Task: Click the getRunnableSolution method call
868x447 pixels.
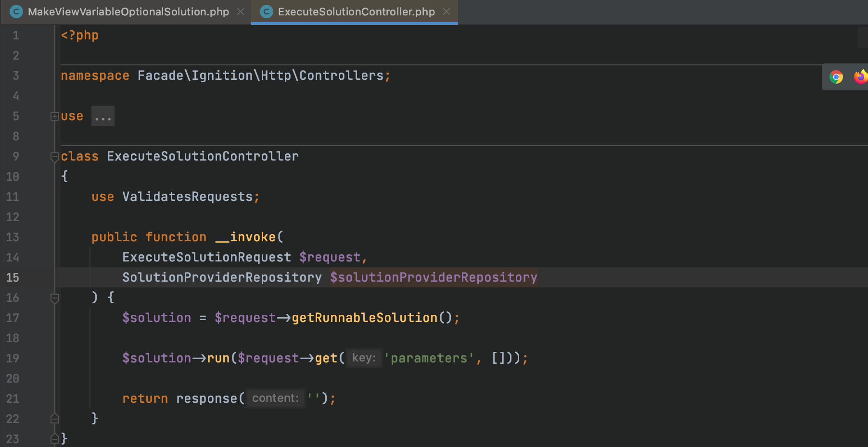Action: [364, 318]
